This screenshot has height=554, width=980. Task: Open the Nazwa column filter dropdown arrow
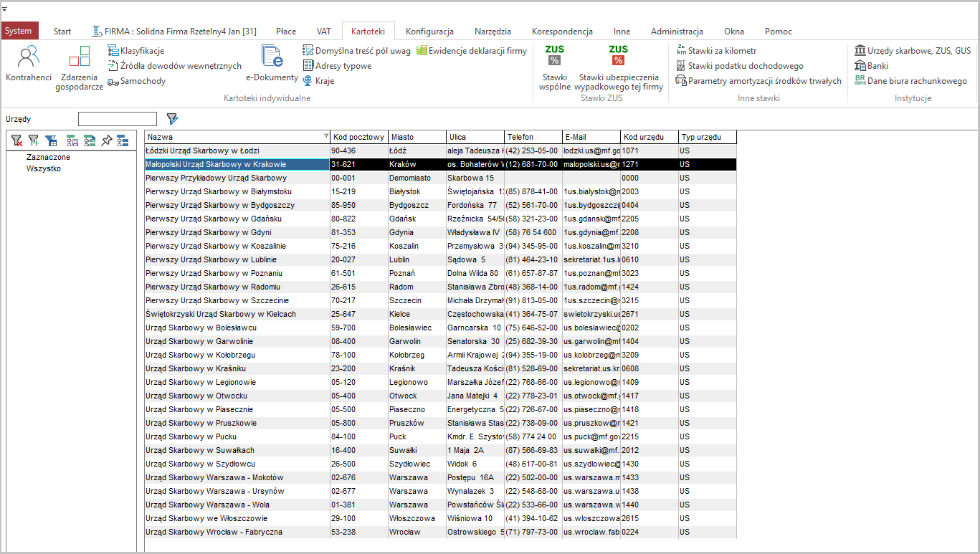[x=326, y=137]
